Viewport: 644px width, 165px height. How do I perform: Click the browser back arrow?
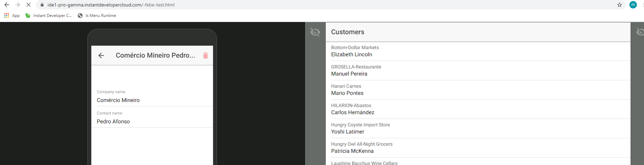coord(7,5)
